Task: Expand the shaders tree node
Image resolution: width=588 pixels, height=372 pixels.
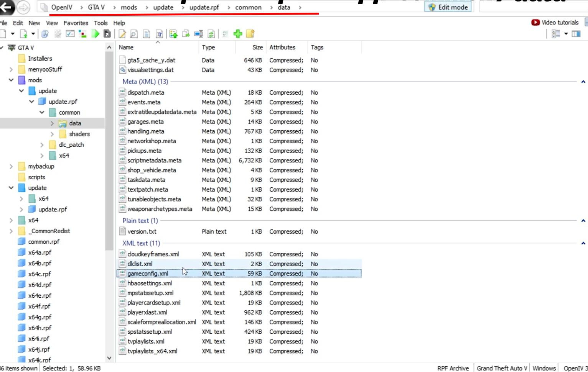Action: point(52,134)
